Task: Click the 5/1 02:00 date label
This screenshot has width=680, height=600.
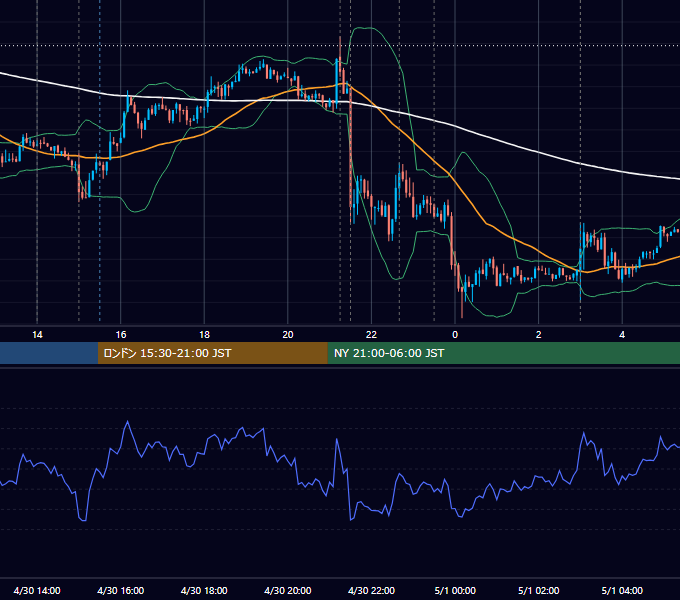Action: (x=539, y=590)
